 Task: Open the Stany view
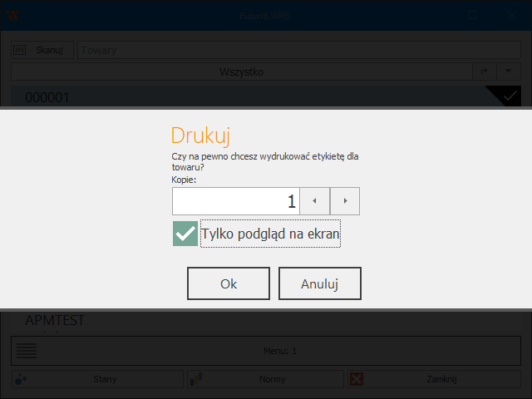(98, 379)
